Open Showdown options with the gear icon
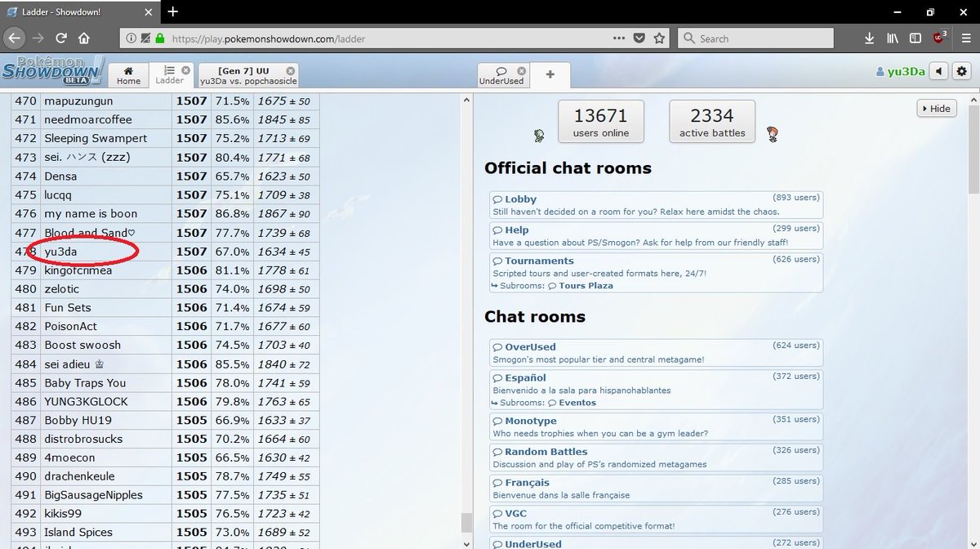Image resolution: width=980 pixels, height=549 pixels. (961, 71)
